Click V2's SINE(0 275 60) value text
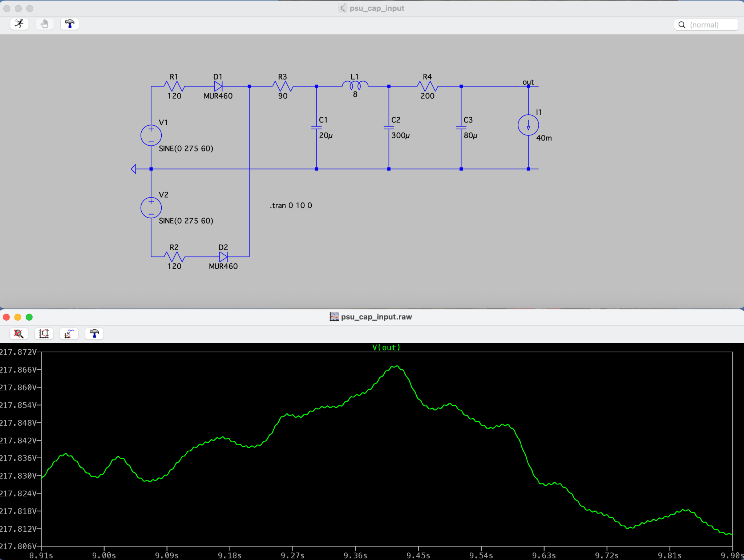744x560 pixels. (186, 221)
